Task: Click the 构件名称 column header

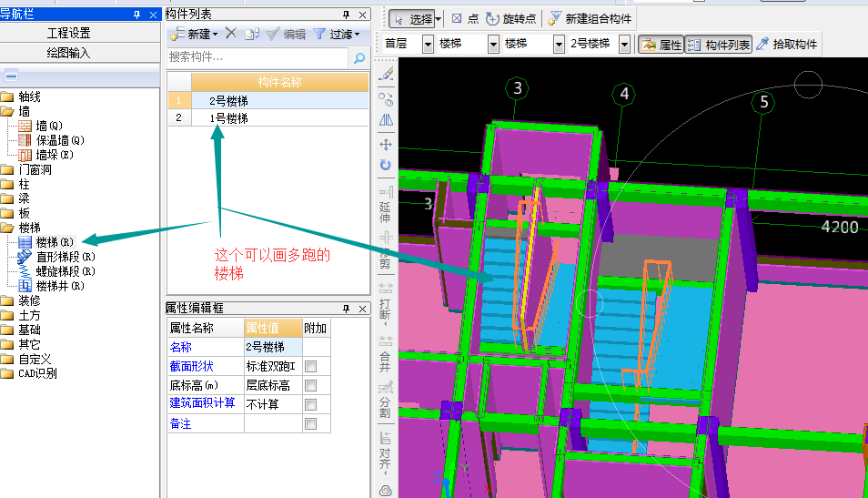Action: point(279,83)
